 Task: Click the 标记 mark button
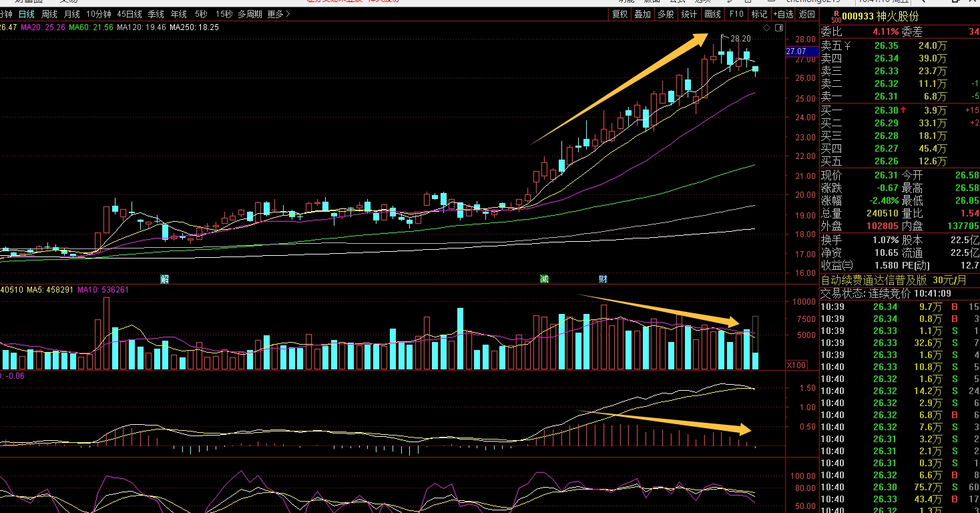759,14
